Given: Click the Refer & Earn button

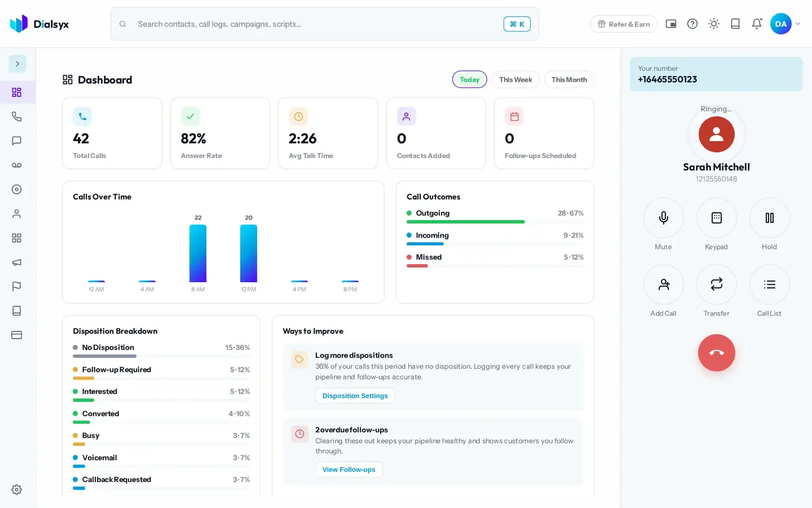Looking at the screenshot, I should (624, 24).
